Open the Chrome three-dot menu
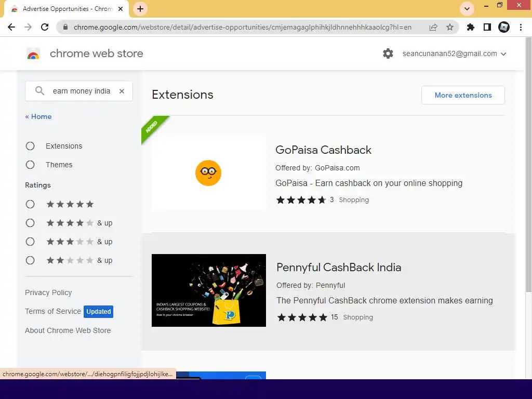Viewport: 532px width, 399px height. 521,27
